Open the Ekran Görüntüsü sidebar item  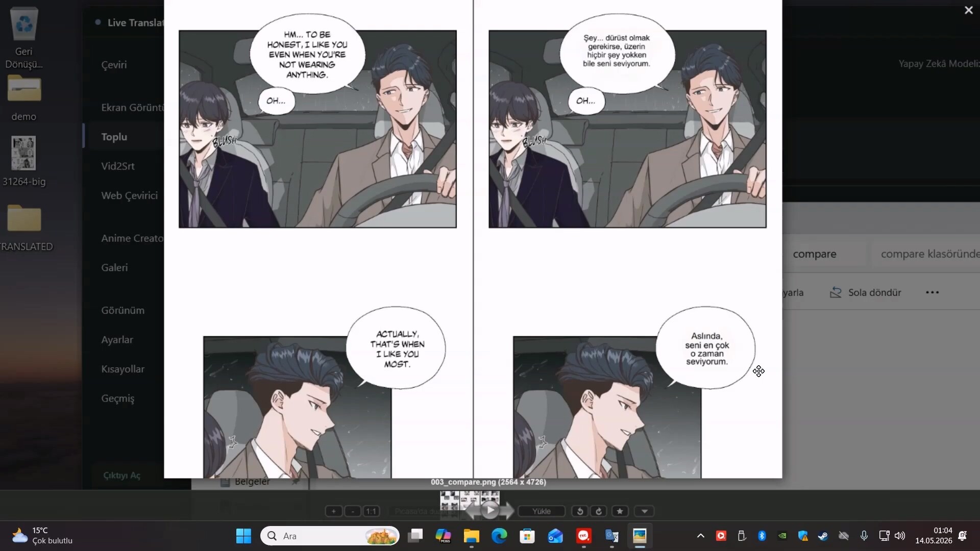click(132, 108)
